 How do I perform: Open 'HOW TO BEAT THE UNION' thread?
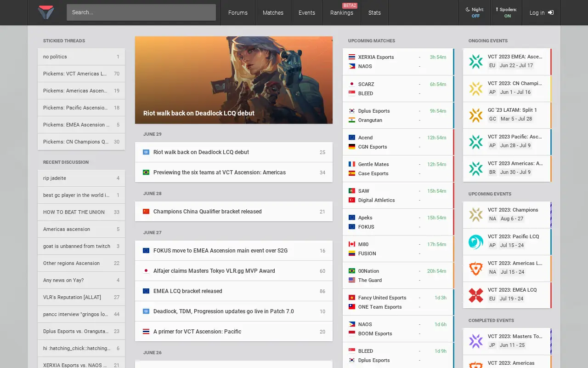81,212
